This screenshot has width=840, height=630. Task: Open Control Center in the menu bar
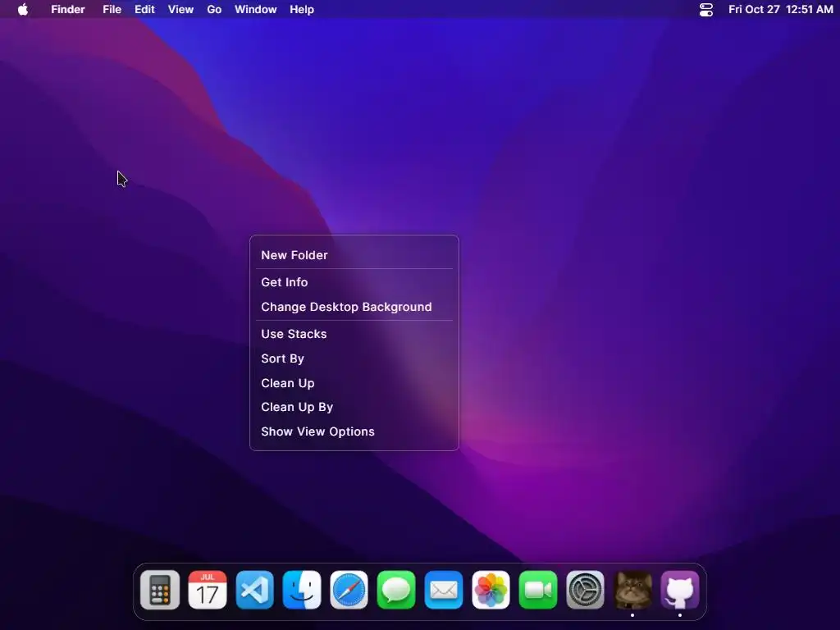coord(706,10)
